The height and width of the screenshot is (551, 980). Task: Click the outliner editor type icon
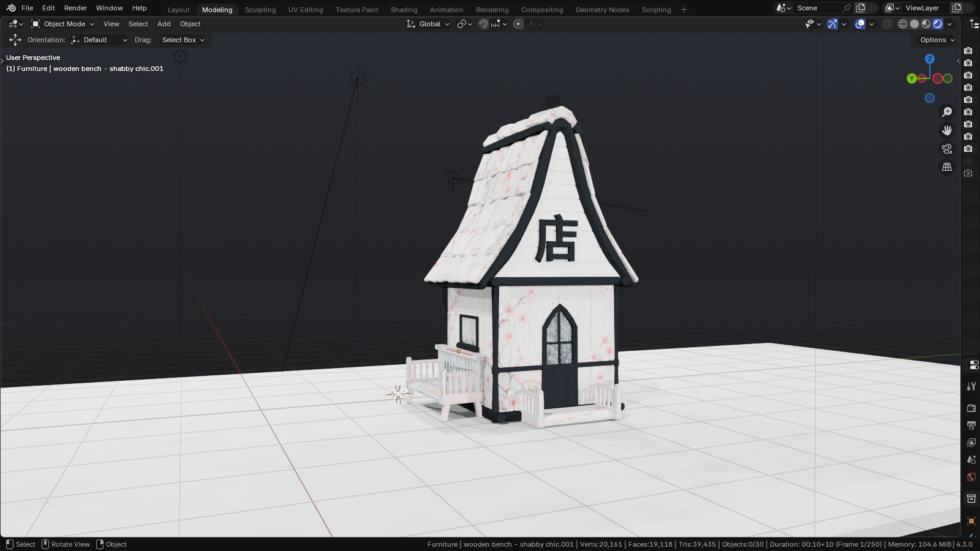(x=974, y=24)
